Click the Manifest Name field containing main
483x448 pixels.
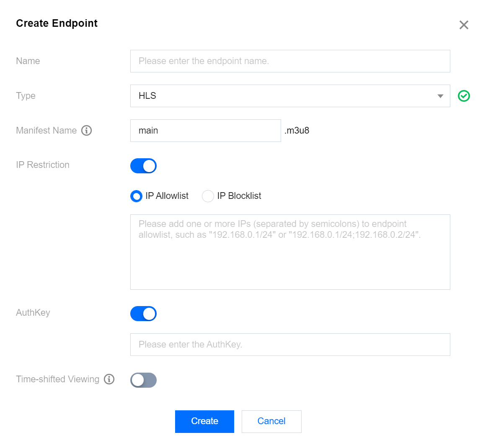[205, 131]
